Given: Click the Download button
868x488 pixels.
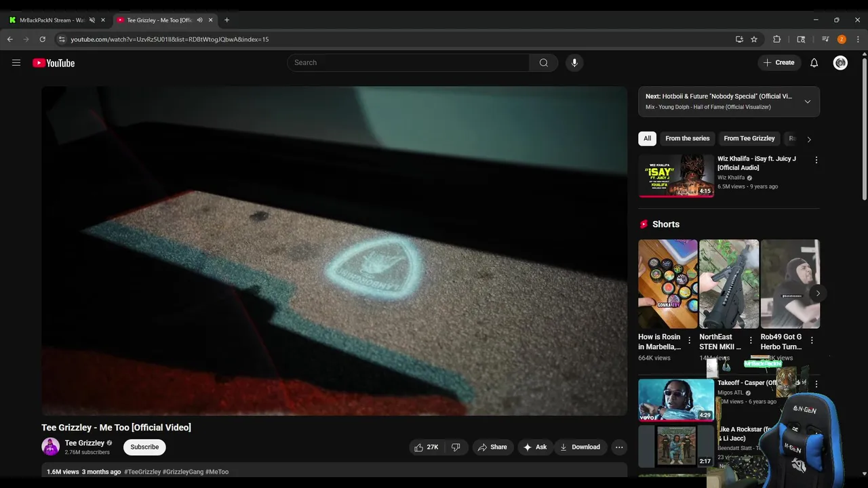Looking at the screenshot, I should (x=580, y=447).
